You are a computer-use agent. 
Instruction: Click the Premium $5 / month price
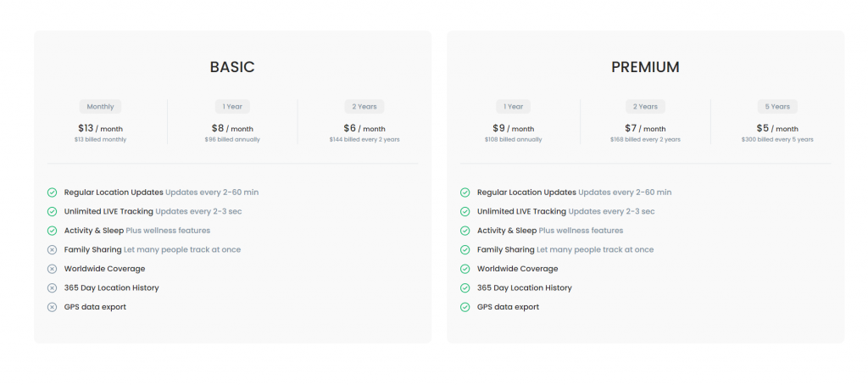(x=777, y=129)
